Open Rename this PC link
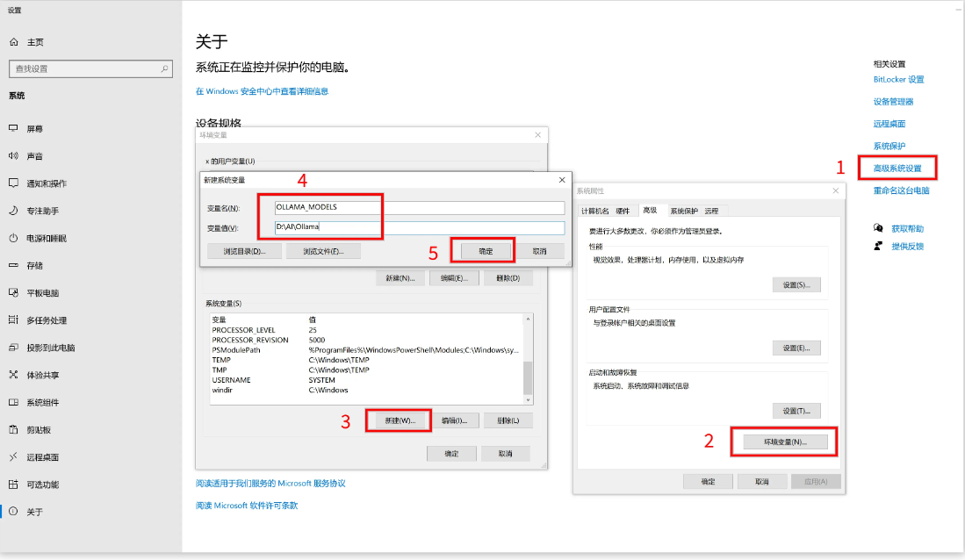965x560 pixels. coord(901,190)
